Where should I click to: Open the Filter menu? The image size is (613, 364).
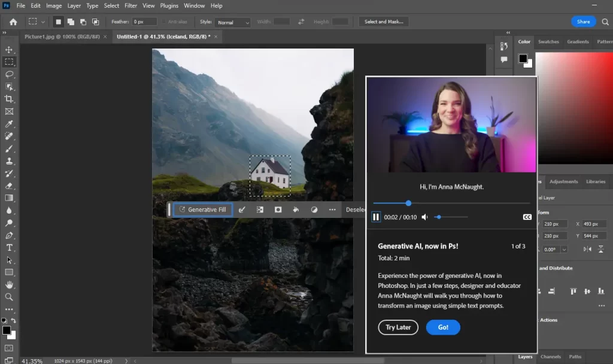pos(131,5)
